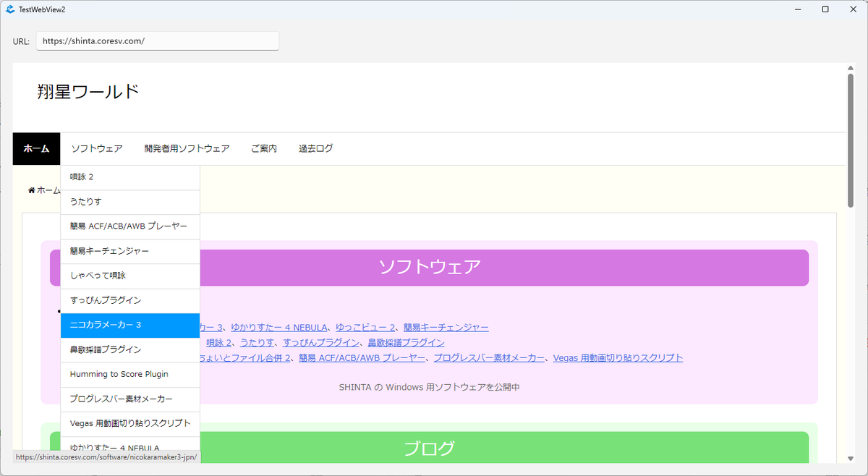This screenshot has height=476, width=868.
Task: Choose 簡易 ACF/ACB/AWB プレーヤー menu entry
Action: 130,226
